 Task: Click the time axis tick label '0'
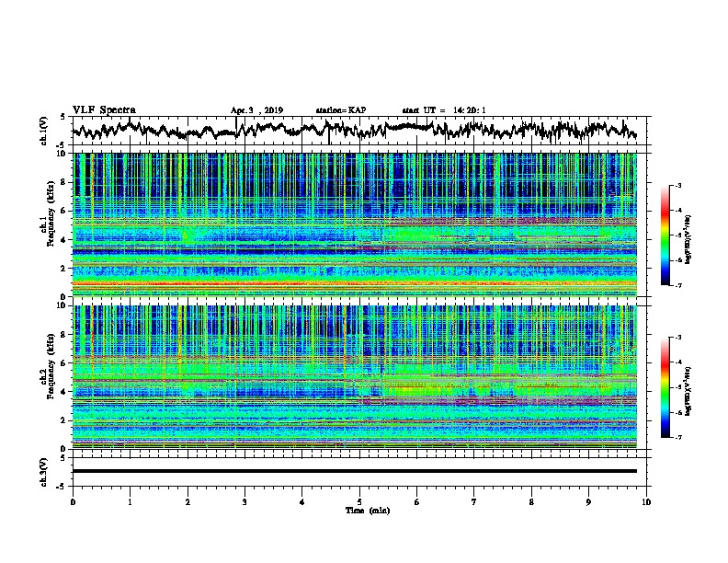pos(73,502)
